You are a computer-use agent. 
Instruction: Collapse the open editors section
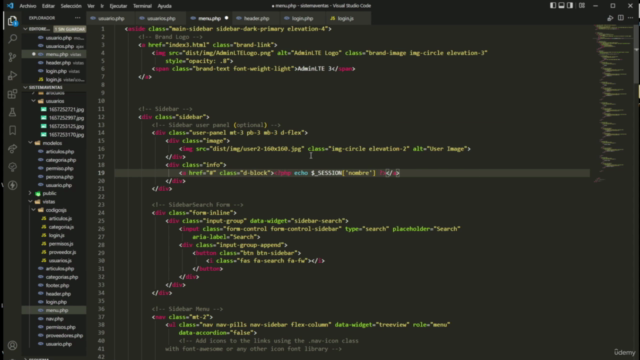point(25,29)
